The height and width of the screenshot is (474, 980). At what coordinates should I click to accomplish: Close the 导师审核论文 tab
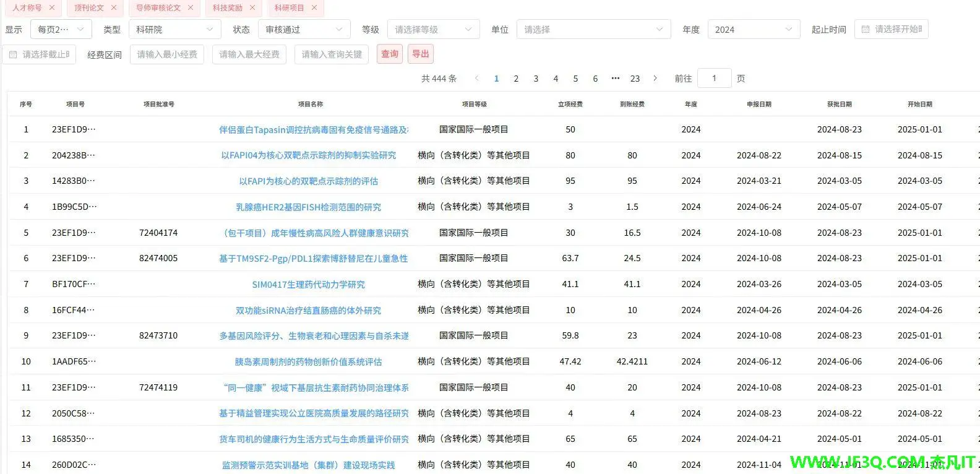191,7
